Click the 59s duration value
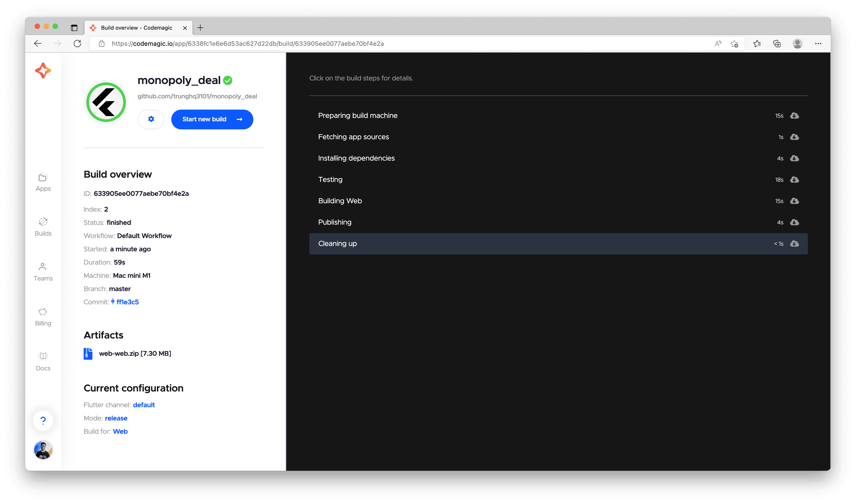 click(x=119, y=262)
